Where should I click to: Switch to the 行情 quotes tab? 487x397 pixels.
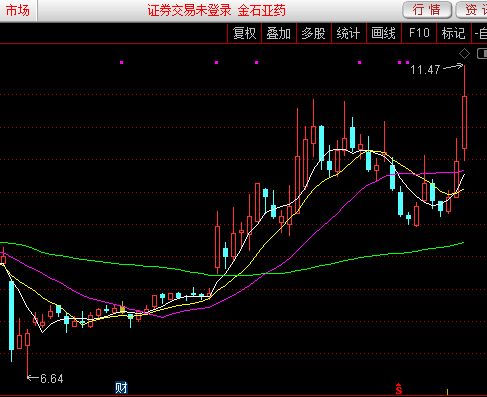427,10
